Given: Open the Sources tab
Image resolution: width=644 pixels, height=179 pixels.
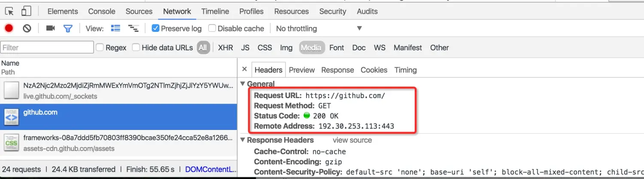Looking at the screenshot, I should (x=139, y=11).
